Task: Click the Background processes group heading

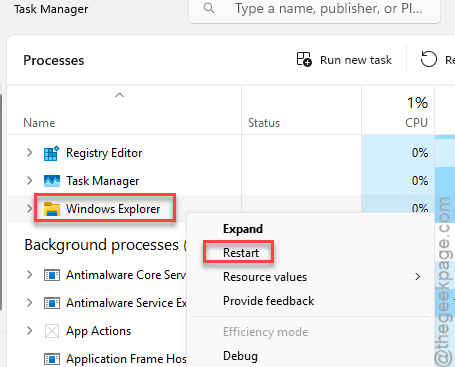Action: pyautogui.click(x=105, y=245)
